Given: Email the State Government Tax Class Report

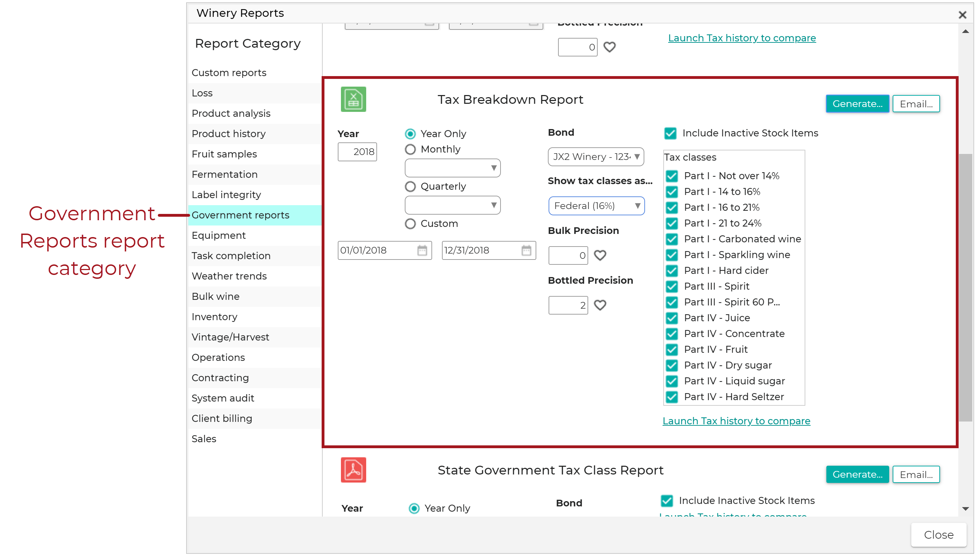Looking at the screenshot, I should (x=916, y=474).
